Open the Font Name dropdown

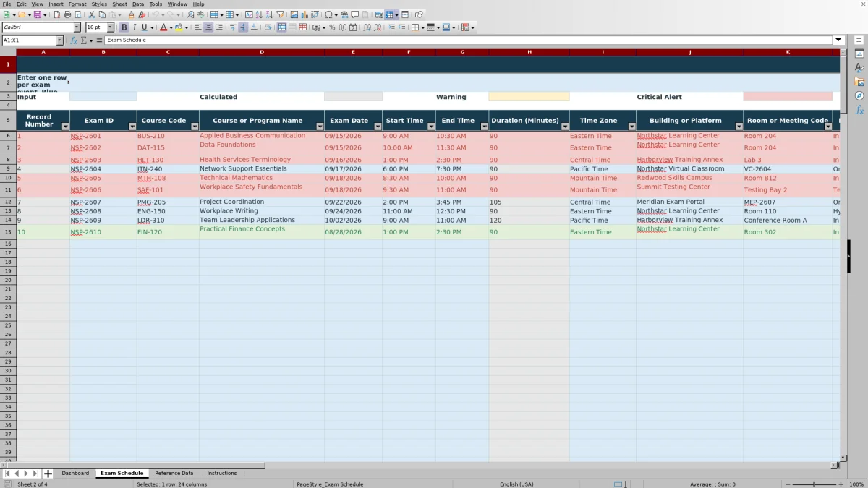click(x=77, y=27)
